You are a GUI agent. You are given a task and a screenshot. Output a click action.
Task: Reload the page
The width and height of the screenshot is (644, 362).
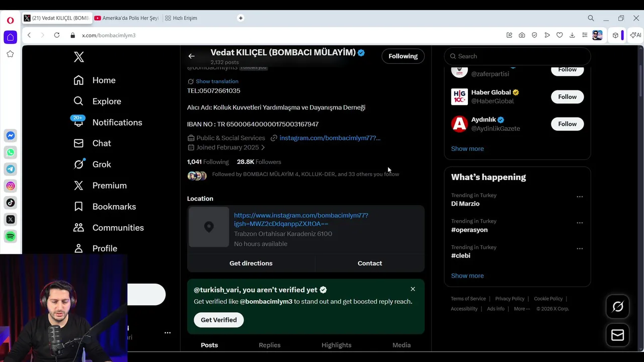pyautogui.click(x=57, y=35)
